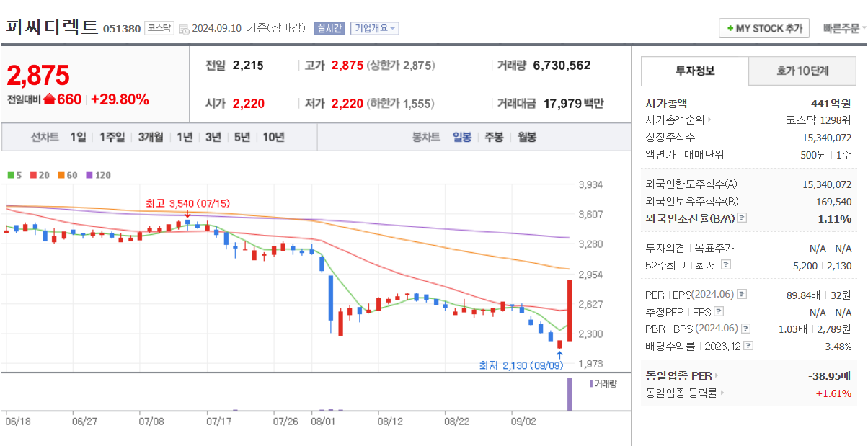Select the 1년 line chart period
The image size is (868, 446).
[185, 137]
